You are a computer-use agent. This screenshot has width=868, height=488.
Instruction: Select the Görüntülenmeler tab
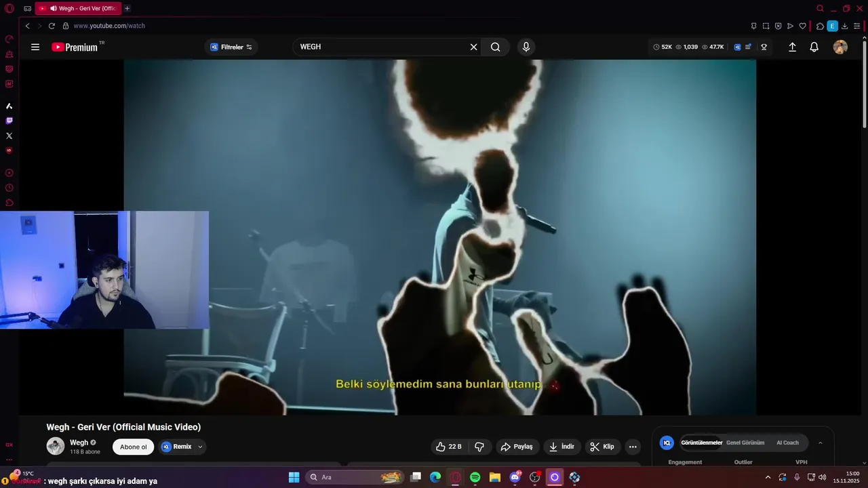click(702, 443)
